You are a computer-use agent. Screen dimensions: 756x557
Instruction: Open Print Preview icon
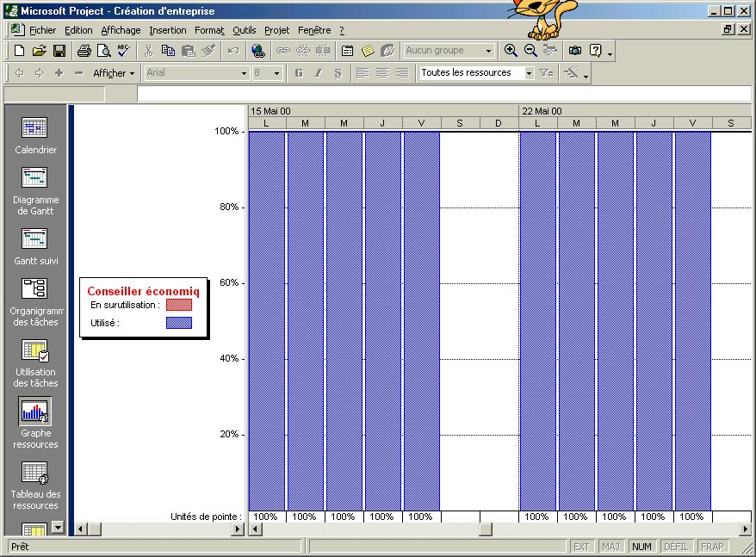(103, 51)
